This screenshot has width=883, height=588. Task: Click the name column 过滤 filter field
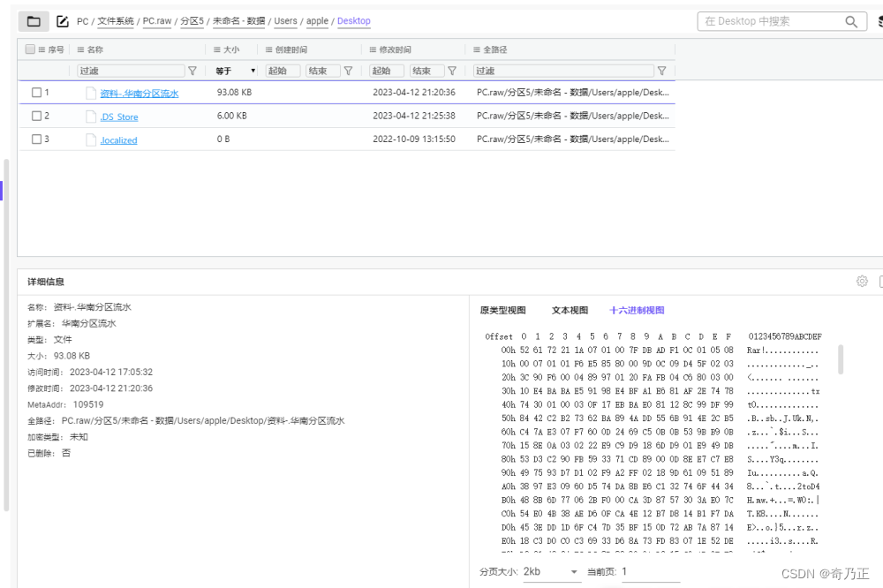(x=131, y=71)
